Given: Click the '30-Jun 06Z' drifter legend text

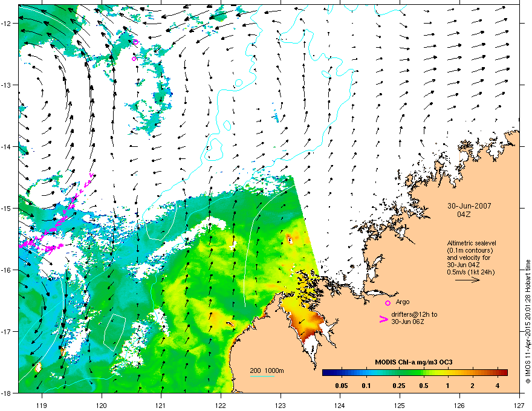Looking at the screenshot, I should [x=407, y=322].
